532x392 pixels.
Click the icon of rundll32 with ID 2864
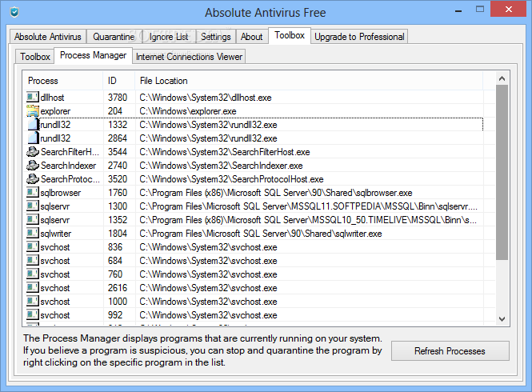click(34, 138)
